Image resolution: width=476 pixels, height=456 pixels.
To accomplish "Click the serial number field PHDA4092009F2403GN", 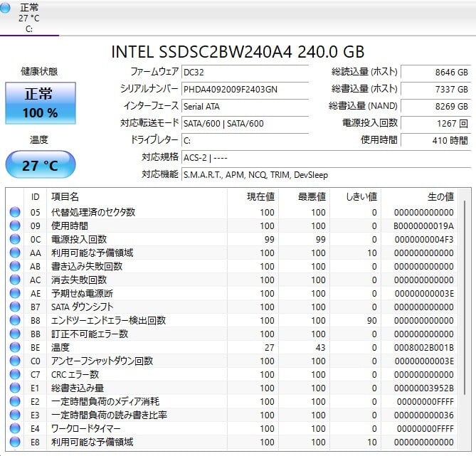I will 244,88.
